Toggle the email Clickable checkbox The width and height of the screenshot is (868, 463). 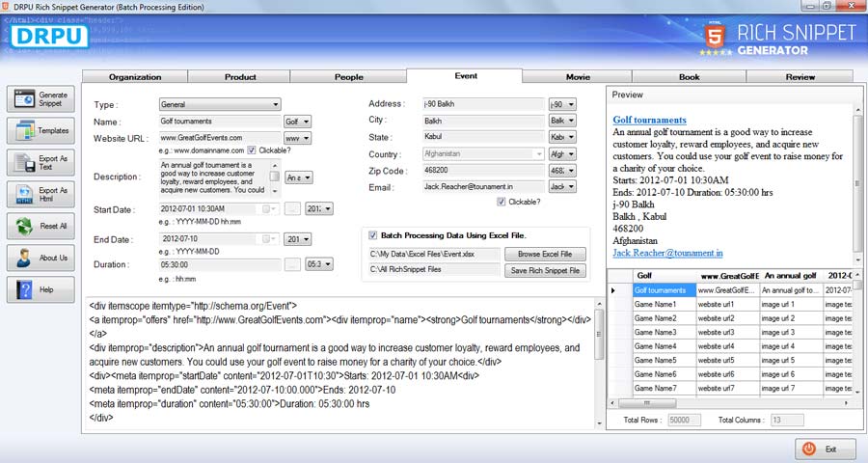[x=501, y=202]
